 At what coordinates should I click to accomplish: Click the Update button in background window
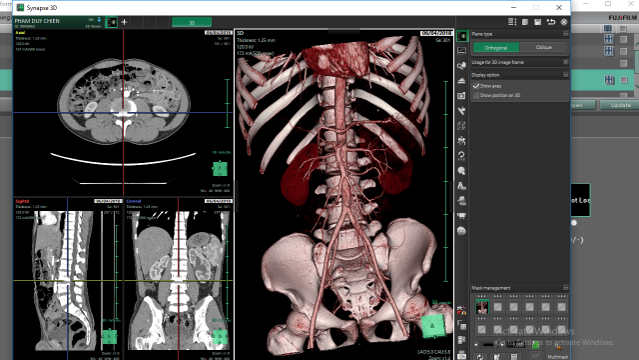point(620,105)
